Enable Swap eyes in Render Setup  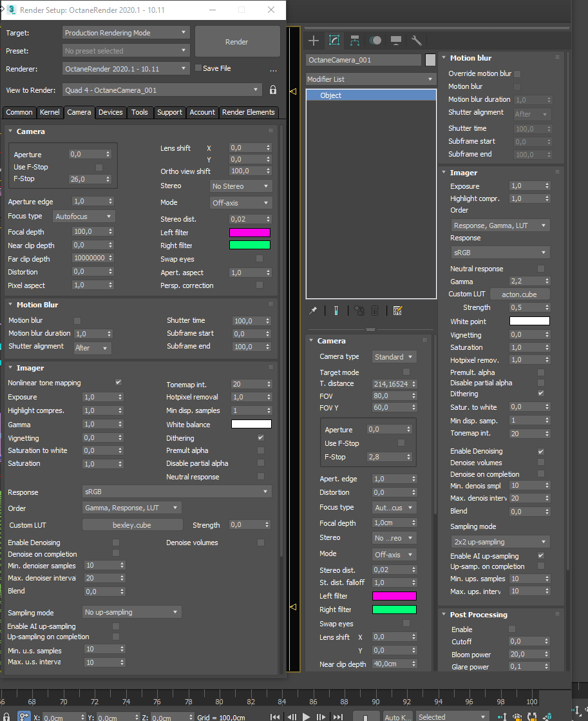260,258
